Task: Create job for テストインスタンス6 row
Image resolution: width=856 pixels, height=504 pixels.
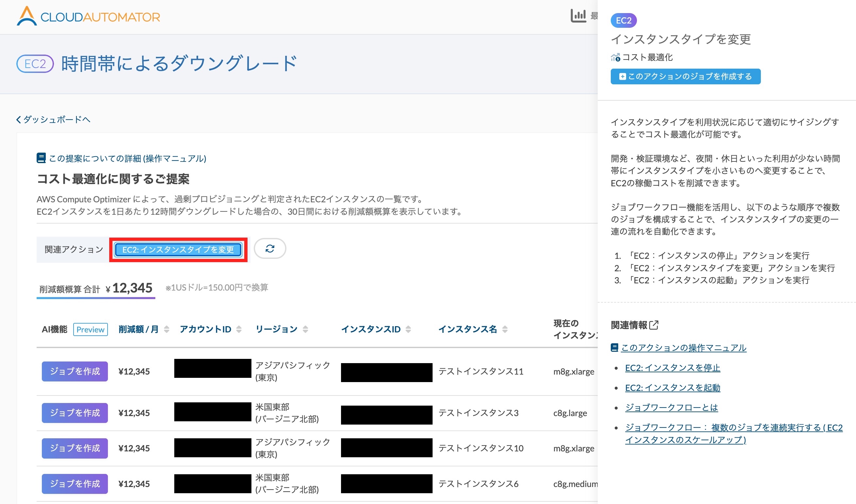Action: [75, 484]
